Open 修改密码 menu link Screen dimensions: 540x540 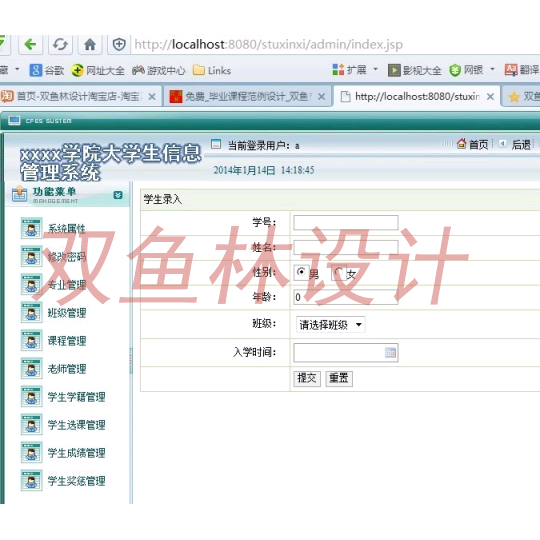(x=66, y=257)
